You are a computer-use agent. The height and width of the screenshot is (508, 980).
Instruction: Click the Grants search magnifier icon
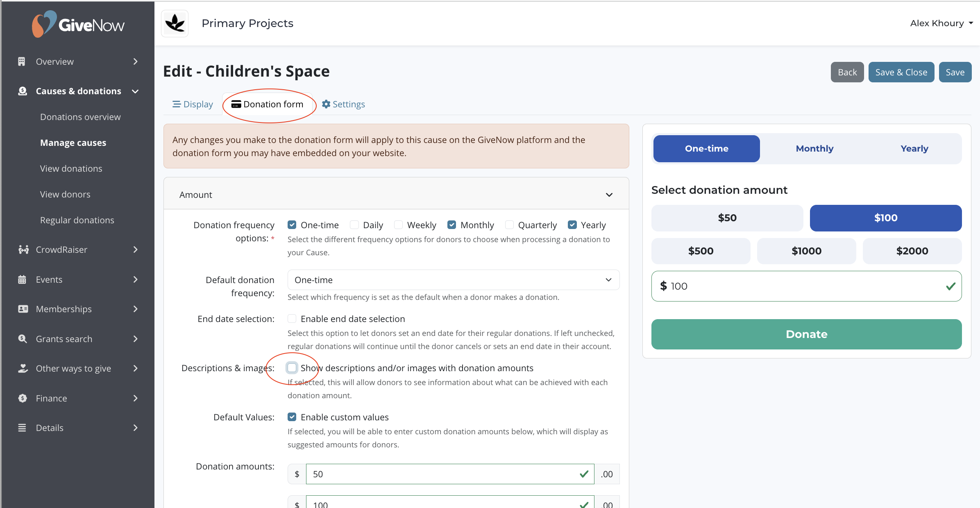point(23,339)
